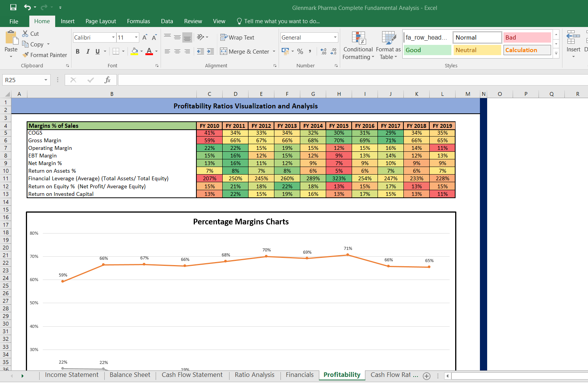Increase the decimal places
The height and width of the screenshot is (383, 588).
[323, 51]
